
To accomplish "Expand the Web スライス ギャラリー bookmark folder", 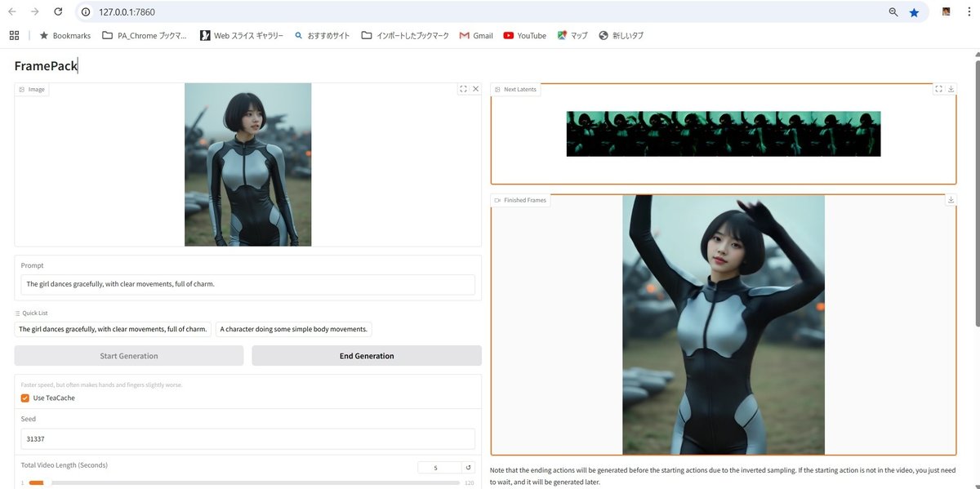I will (x=243, y=35).
